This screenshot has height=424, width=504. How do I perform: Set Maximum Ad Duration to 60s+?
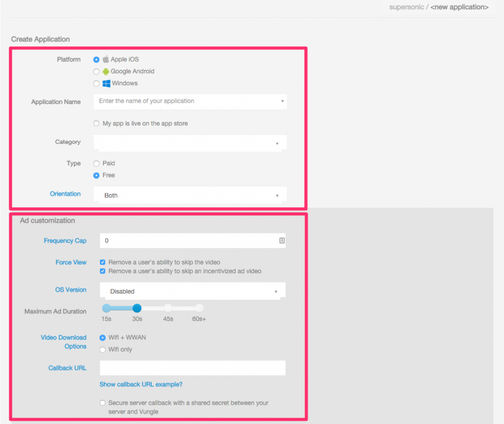pyautogui.click(x=199, y=308)
